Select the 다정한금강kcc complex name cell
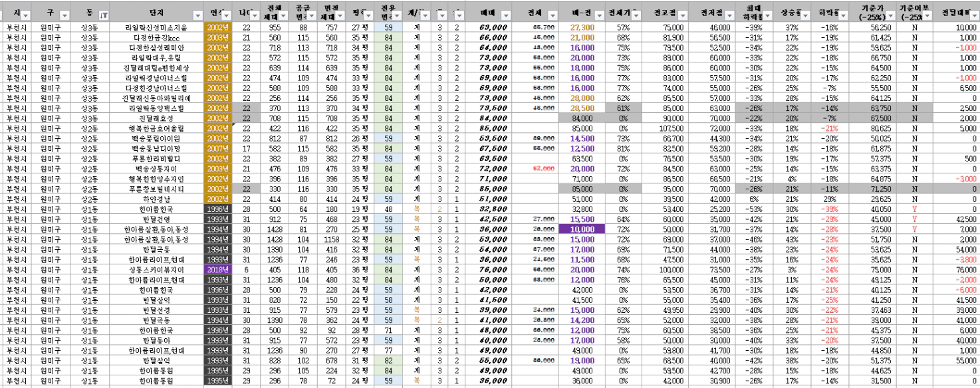This screenshot has width=980, height=388. [156, 38]
